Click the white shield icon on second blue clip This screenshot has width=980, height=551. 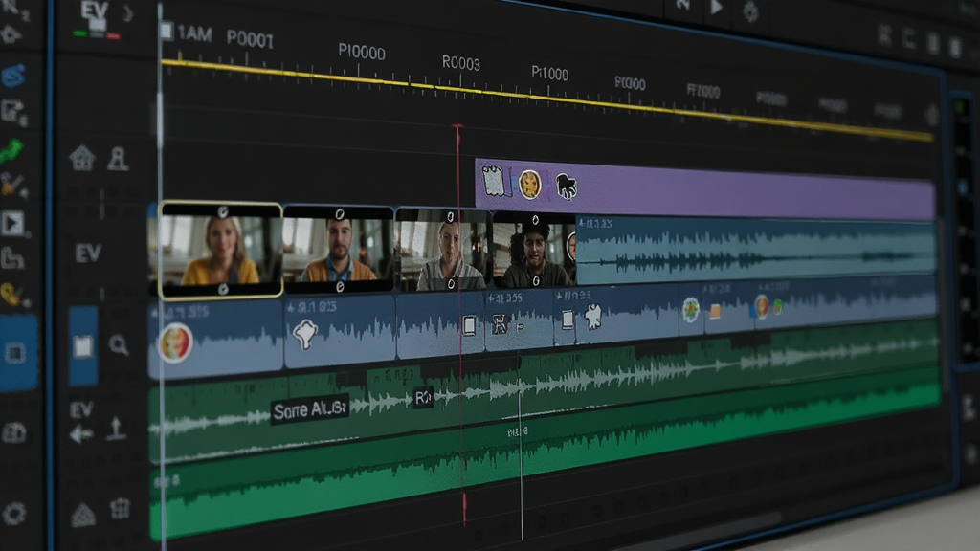(305, 334)
